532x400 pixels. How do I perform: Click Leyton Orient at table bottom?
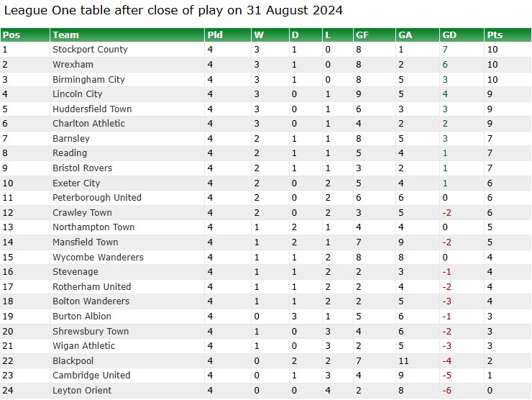point(82,391)
